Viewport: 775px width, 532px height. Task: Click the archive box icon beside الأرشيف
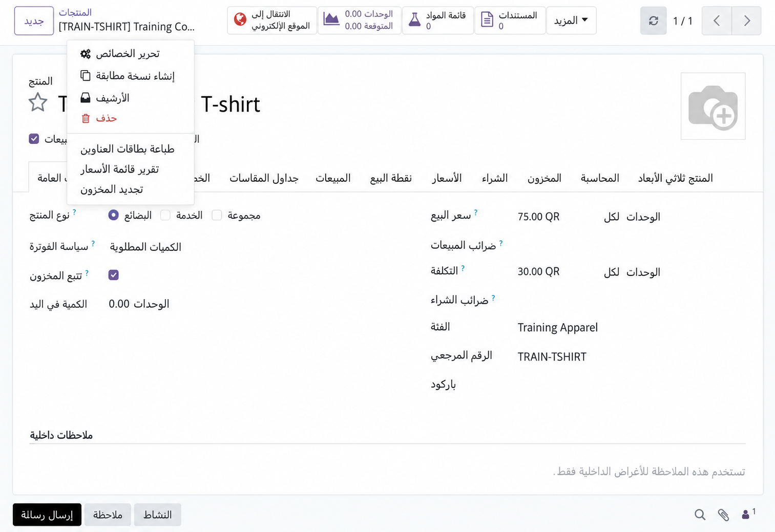tap(86, 98)
